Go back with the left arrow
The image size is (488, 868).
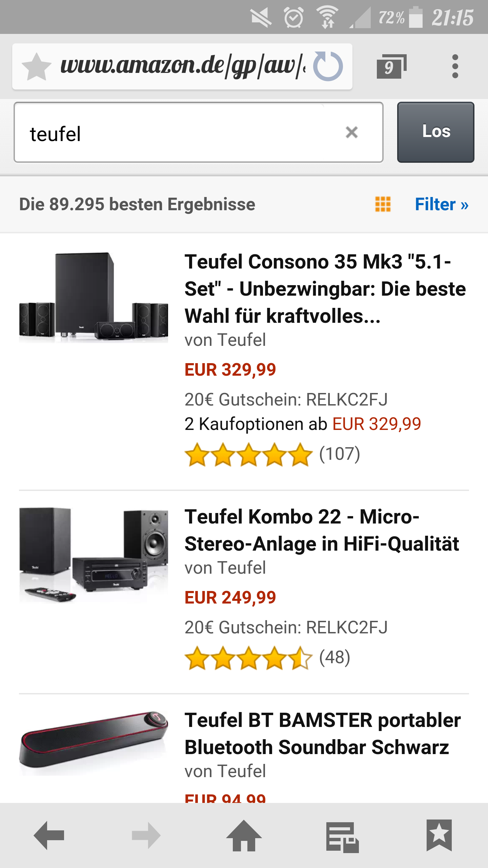pos(49,835)
